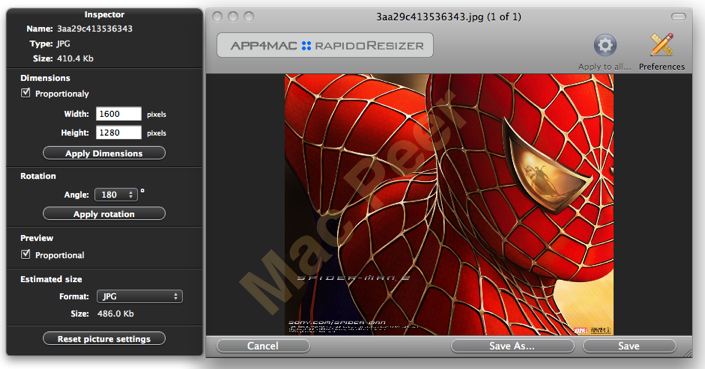
Task: Click the estimated size value 486.0 Kb
Action: [116, 314]
